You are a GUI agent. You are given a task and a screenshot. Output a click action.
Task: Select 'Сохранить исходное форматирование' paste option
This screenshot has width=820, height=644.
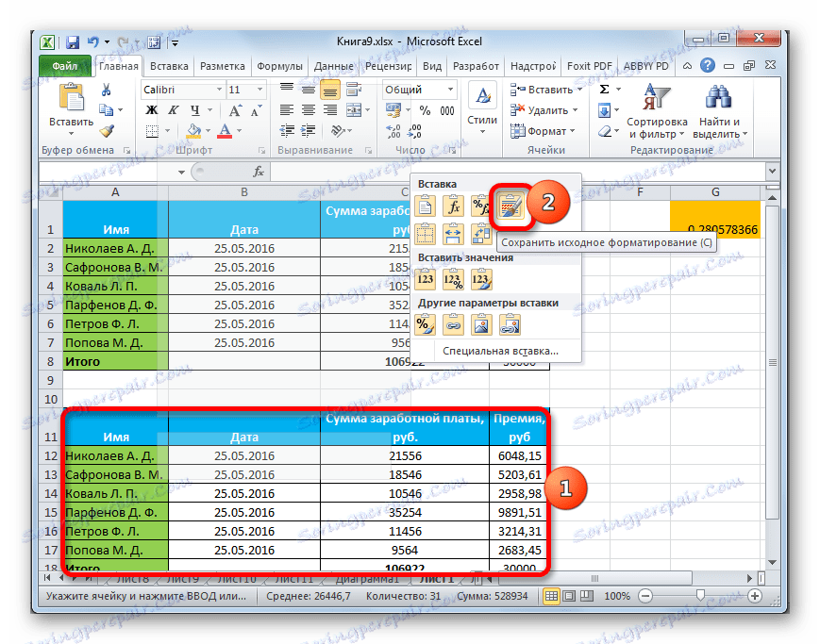point(510,206)
